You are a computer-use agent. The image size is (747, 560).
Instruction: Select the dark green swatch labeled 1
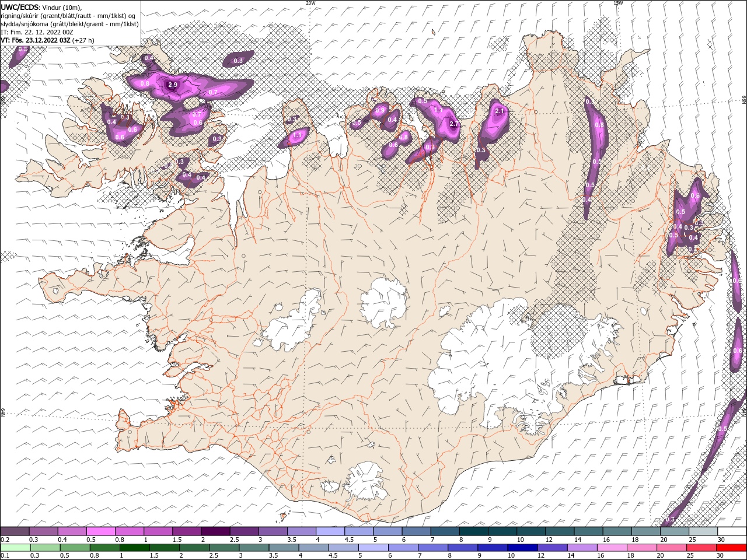point(135,548)
